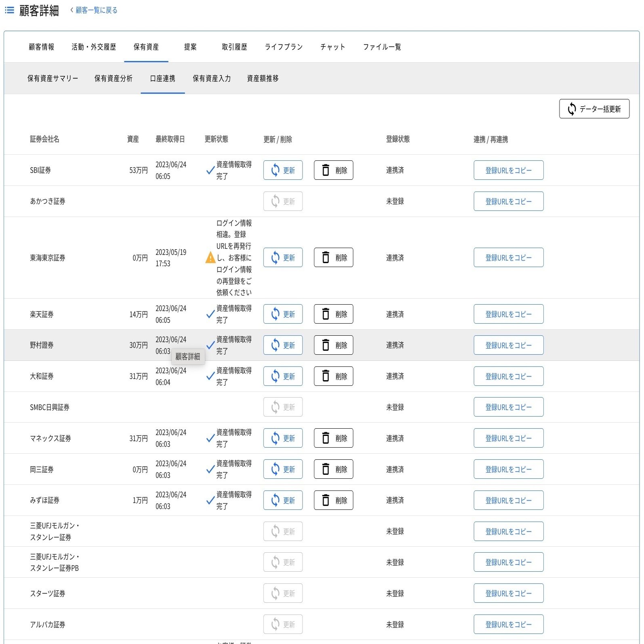Click the 登録状態 column header

point(398,139)
